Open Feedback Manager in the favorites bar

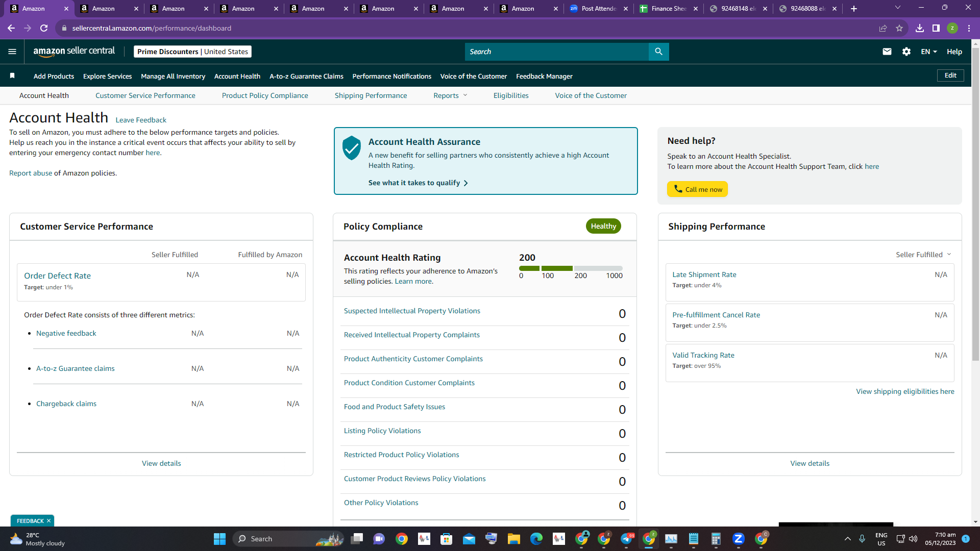[544, 76]
